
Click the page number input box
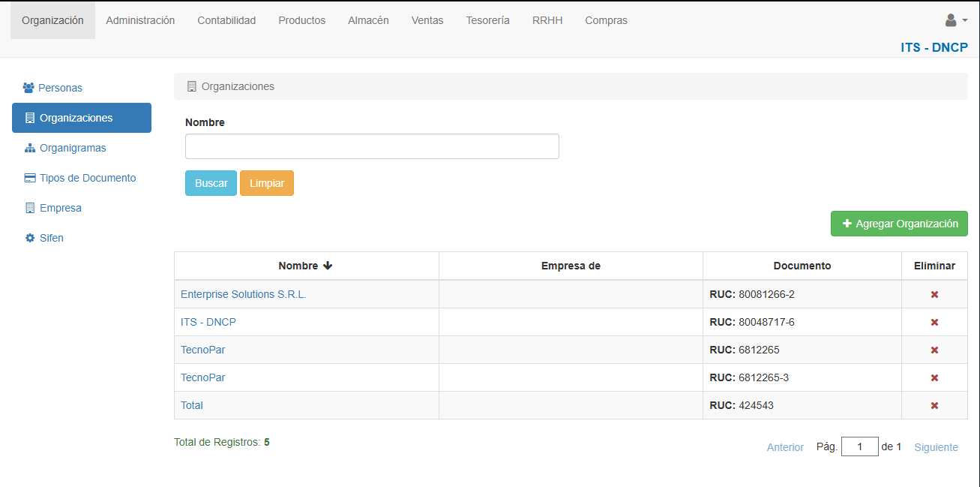click(859, 447)
